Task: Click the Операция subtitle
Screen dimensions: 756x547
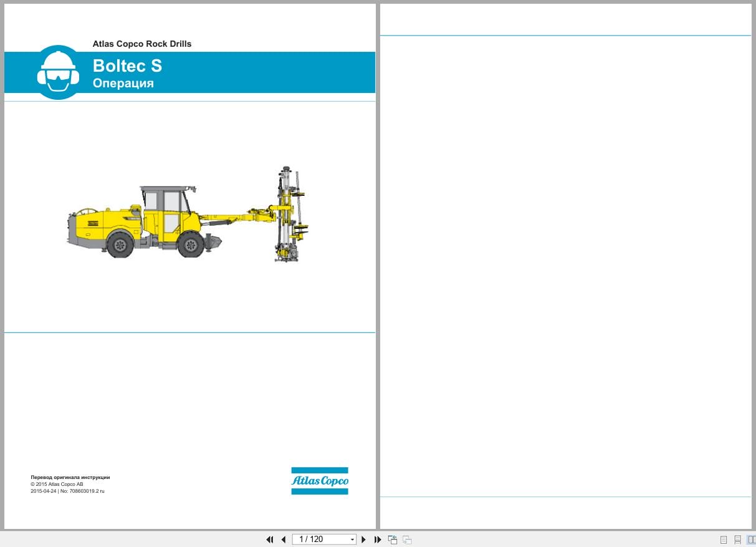Action: [x=123, y=83]
